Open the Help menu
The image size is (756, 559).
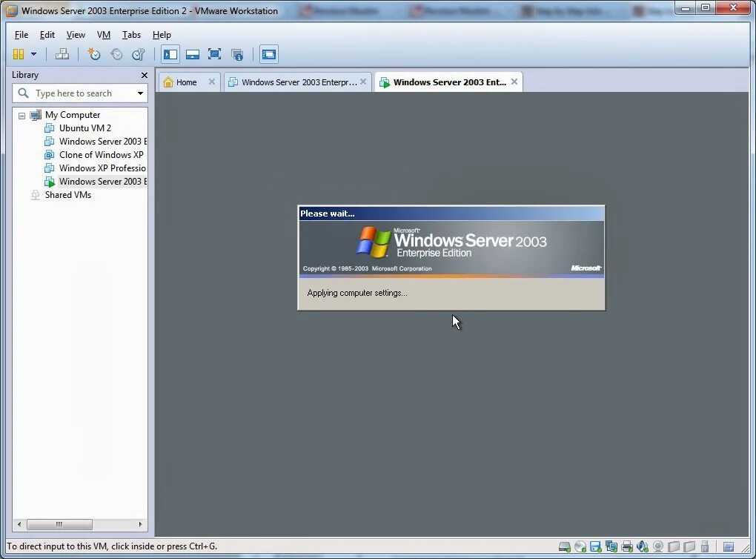click(162, 35)
